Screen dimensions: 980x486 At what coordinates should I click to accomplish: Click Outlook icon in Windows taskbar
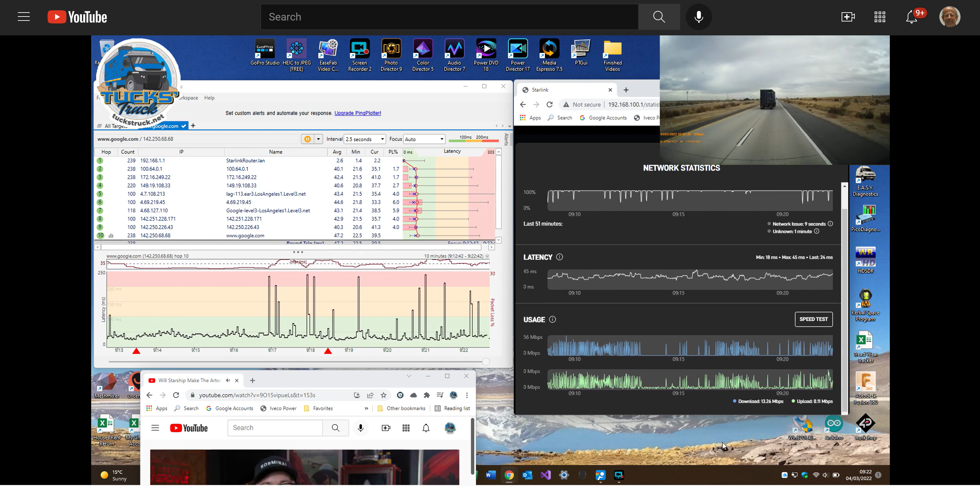click(x=527, y=475)
